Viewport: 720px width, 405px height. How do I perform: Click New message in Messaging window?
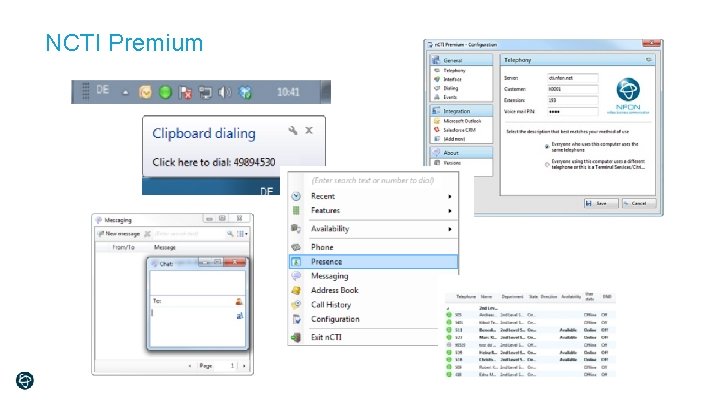coord(118,234)
